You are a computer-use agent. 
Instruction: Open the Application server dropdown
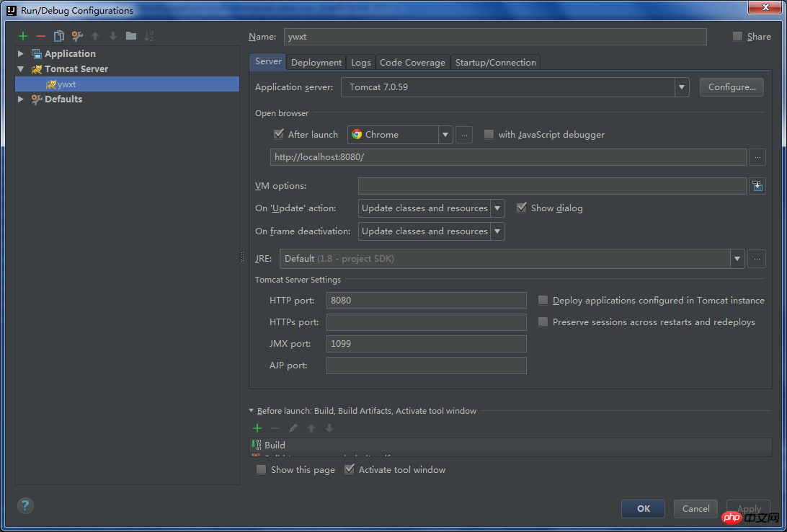click(682, 87)
